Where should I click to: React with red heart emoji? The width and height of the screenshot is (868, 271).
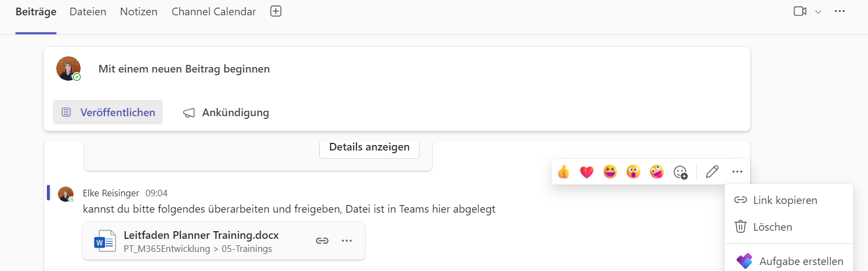click(587, 172)
